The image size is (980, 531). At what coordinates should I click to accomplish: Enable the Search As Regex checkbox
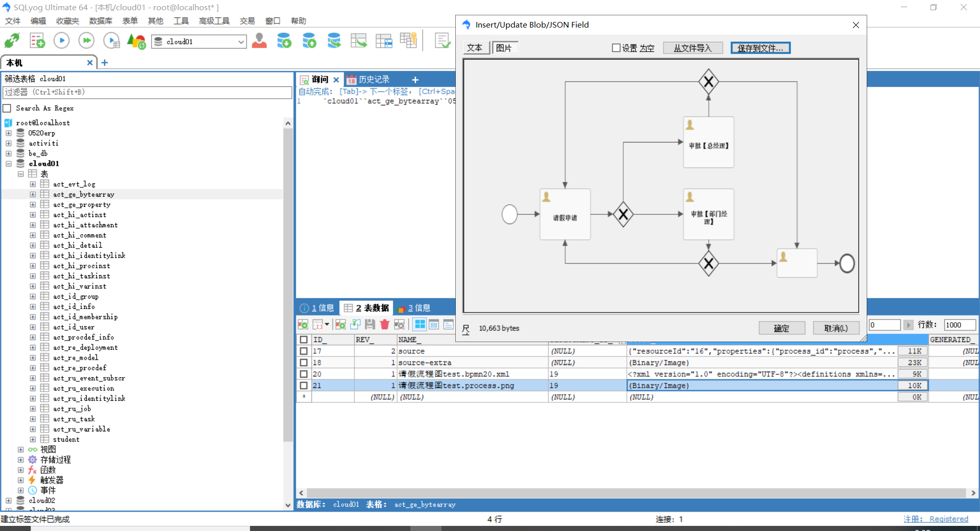click(7, 108)
